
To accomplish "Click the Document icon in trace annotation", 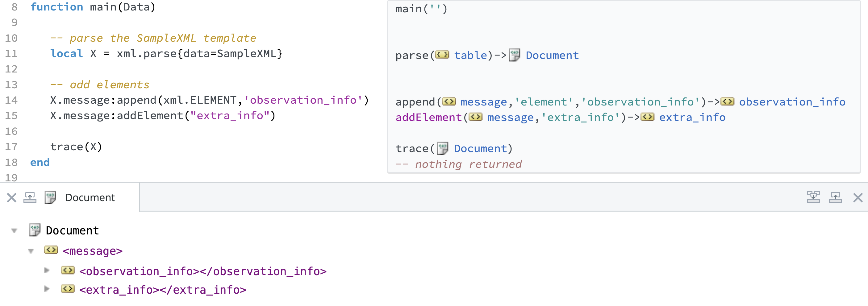I will click(x=442, y=148).
